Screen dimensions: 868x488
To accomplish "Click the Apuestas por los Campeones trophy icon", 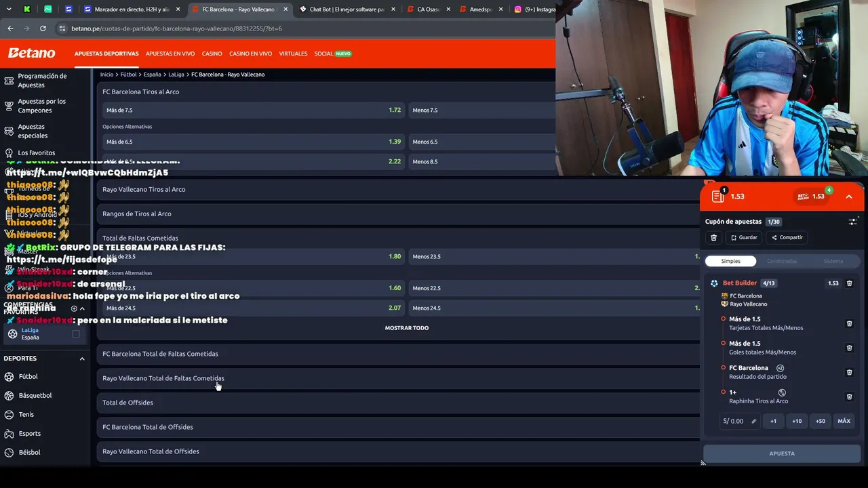I will click(x=9, y=106).
